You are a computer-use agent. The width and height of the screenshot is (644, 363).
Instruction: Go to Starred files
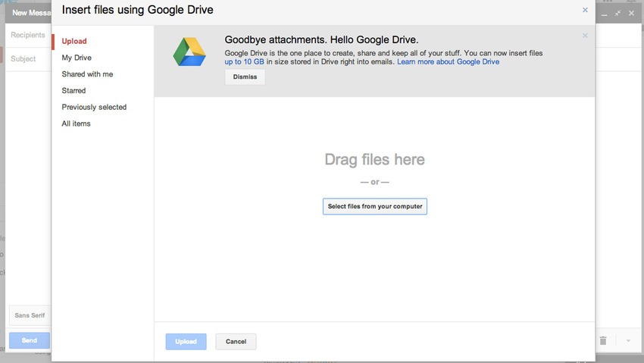(x=73, y=90)
